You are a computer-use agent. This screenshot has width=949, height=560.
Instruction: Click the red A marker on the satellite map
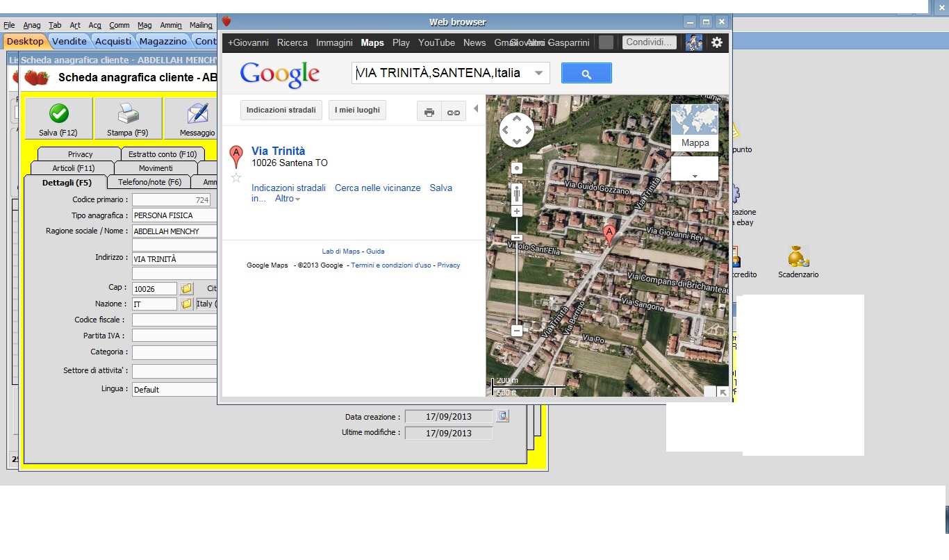click(x=610, y=235)
